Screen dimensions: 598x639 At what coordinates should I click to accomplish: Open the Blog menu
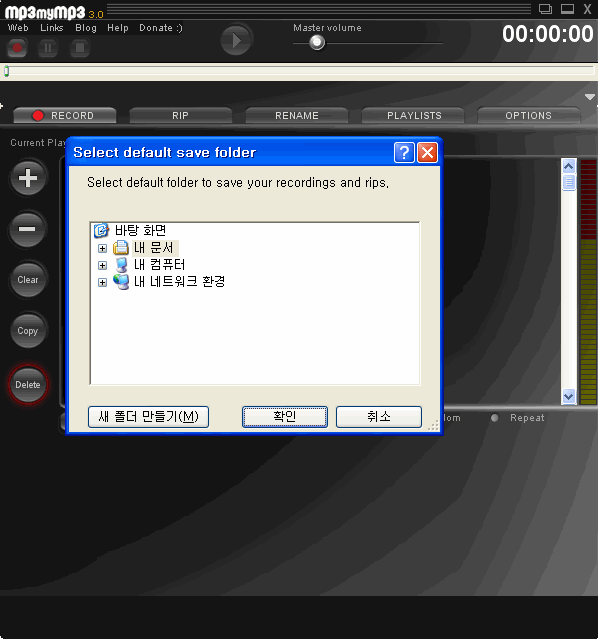[x=86, y=28]
